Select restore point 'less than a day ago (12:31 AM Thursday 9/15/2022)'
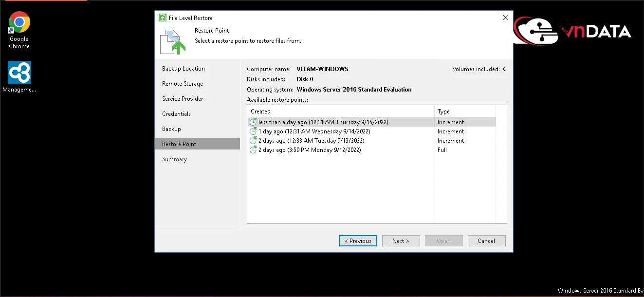 [x=371, y=122]
